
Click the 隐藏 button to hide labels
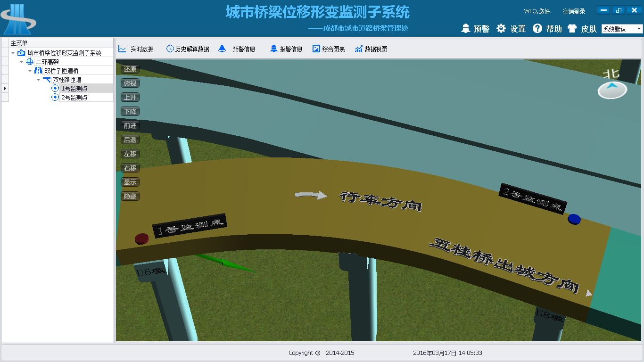coord(130,196)
